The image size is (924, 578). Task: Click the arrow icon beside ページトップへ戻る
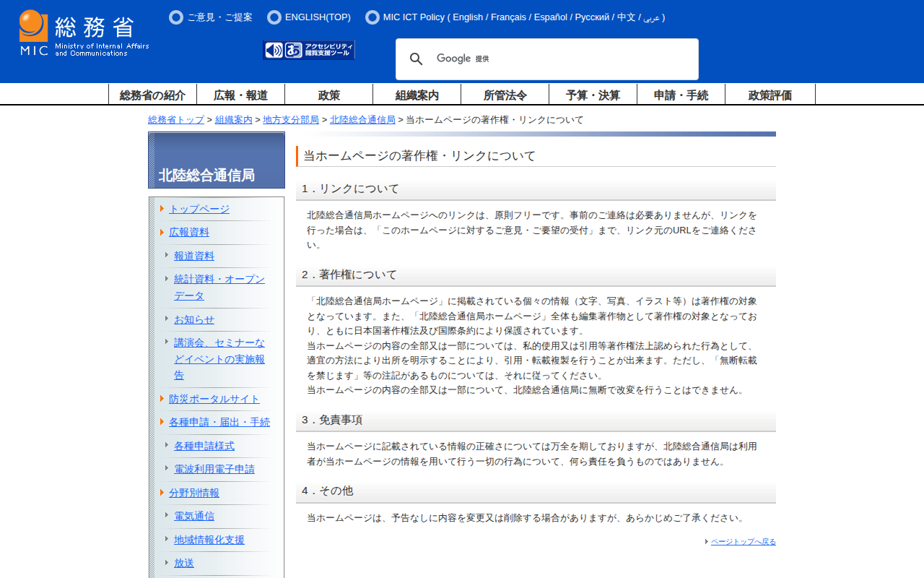coord(707,542)
